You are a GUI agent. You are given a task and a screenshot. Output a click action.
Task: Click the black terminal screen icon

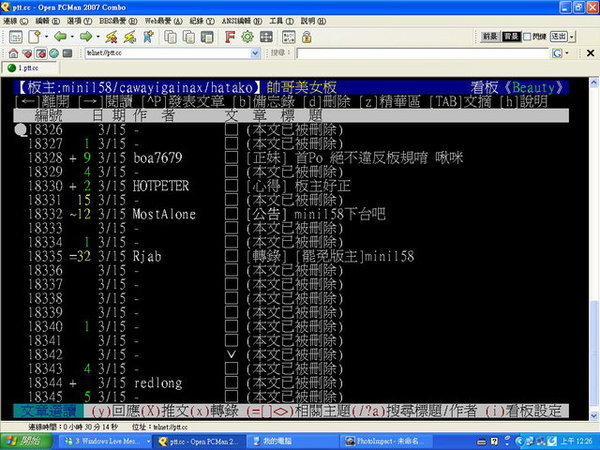pos(67,53)
